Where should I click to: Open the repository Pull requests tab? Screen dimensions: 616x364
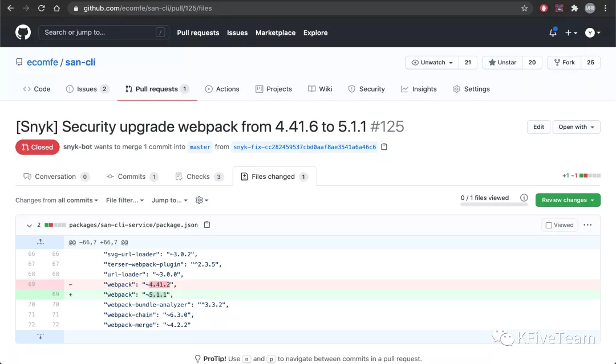(157, 89)
